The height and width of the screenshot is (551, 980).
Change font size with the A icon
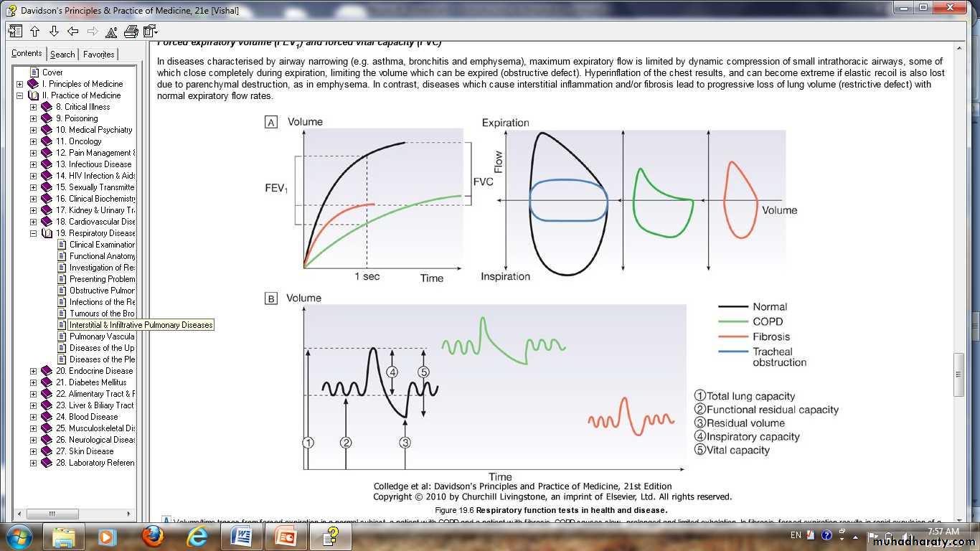click(111, 32)
